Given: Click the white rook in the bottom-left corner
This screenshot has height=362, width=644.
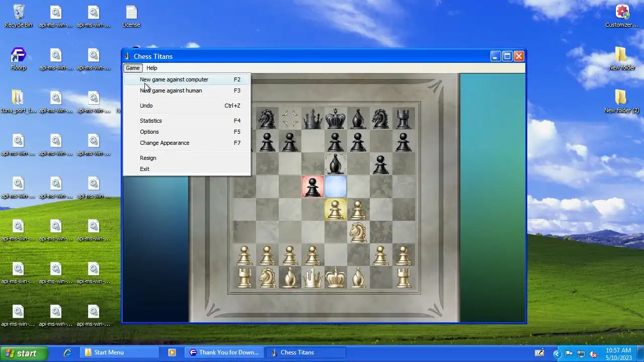Looking at the screenshot, I should pos(245,278).
